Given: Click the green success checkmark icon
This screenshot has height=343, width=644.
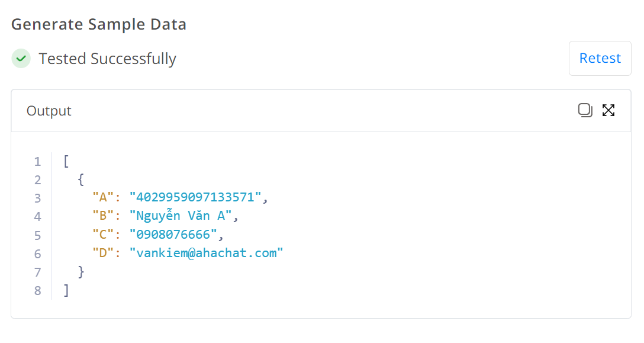Looking at the screenshot, I should tap(21, 59).
